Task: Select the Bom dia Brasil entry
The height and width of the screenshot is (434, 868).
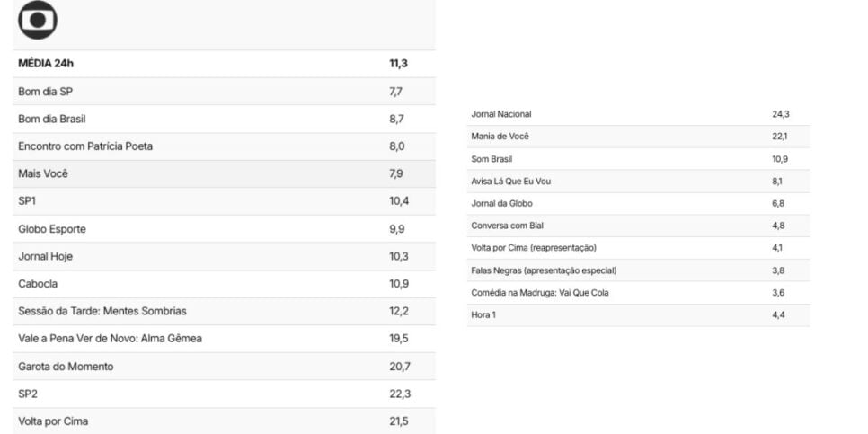Action: (x=224, y=119)
